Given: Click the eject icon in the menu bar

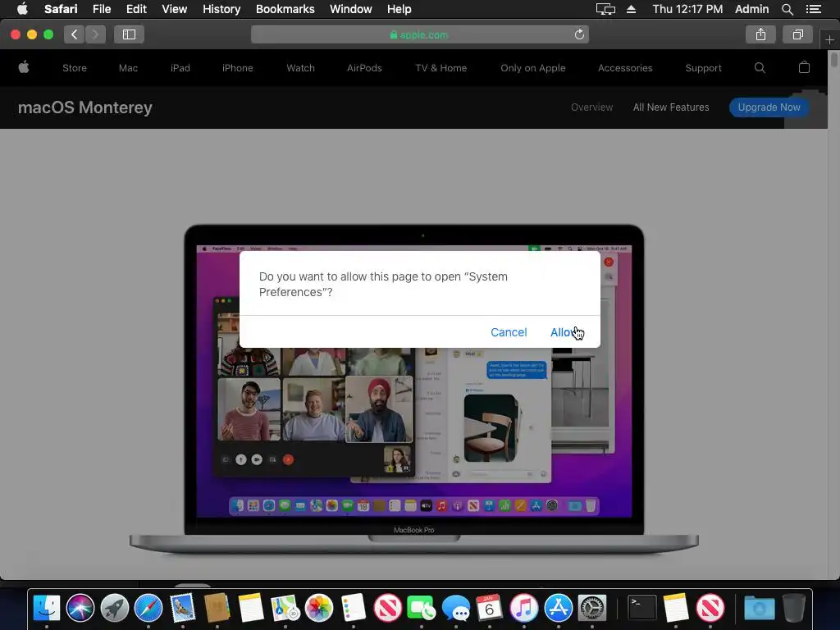Looking at the screenshot, I should (x=631, y=9).
